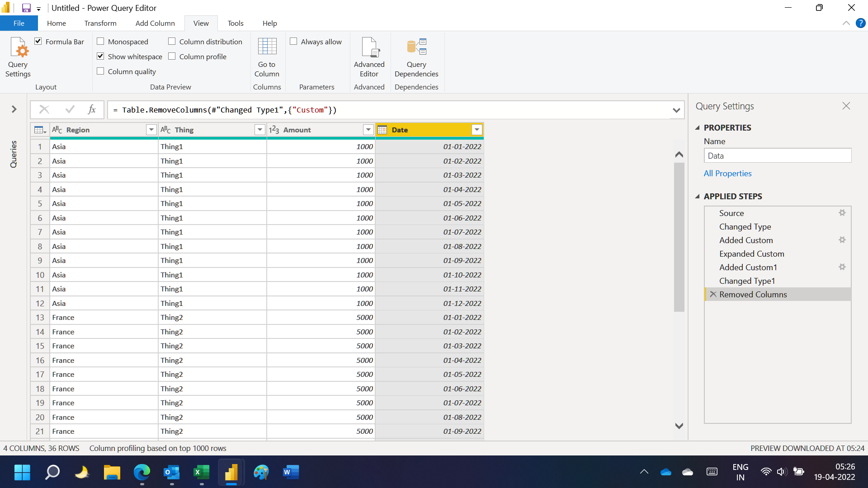The height and width of the screenshot is (488, 868).
Task: Open the table options icon in grid corner
Action: 40,130
